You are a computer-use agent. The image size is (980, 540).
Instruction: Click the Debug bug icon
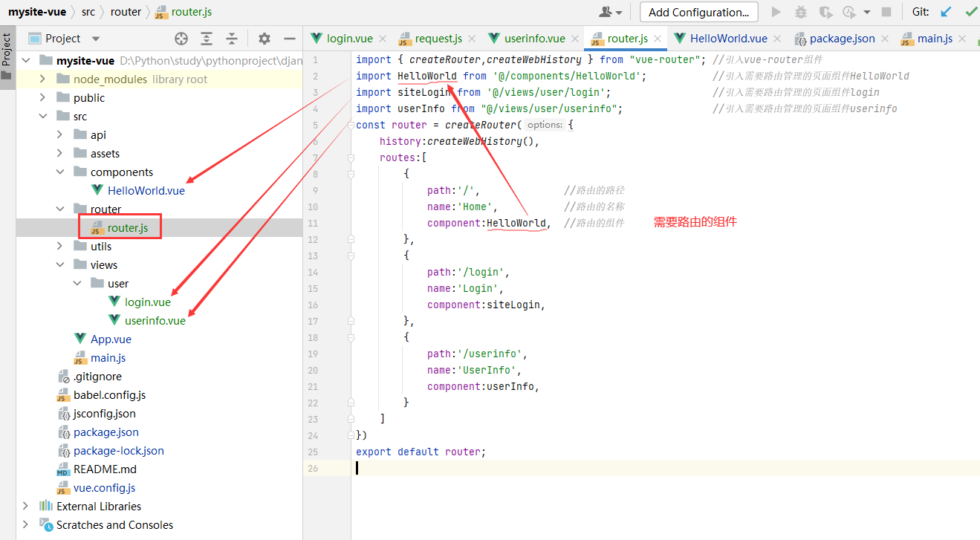800,12
